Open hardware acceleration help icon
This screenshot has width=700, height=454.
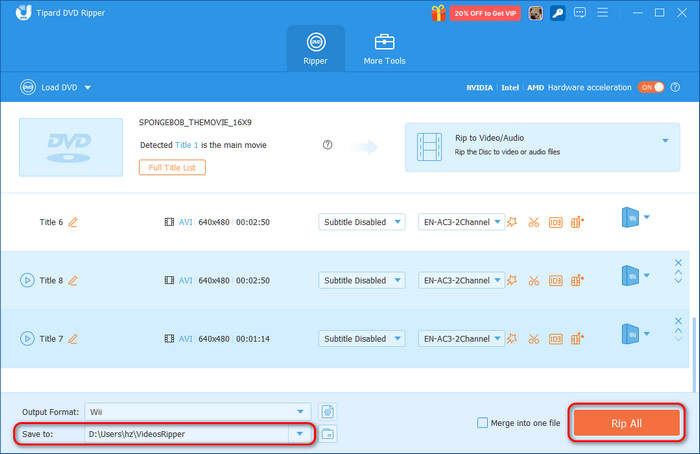[x=675, y=87]
